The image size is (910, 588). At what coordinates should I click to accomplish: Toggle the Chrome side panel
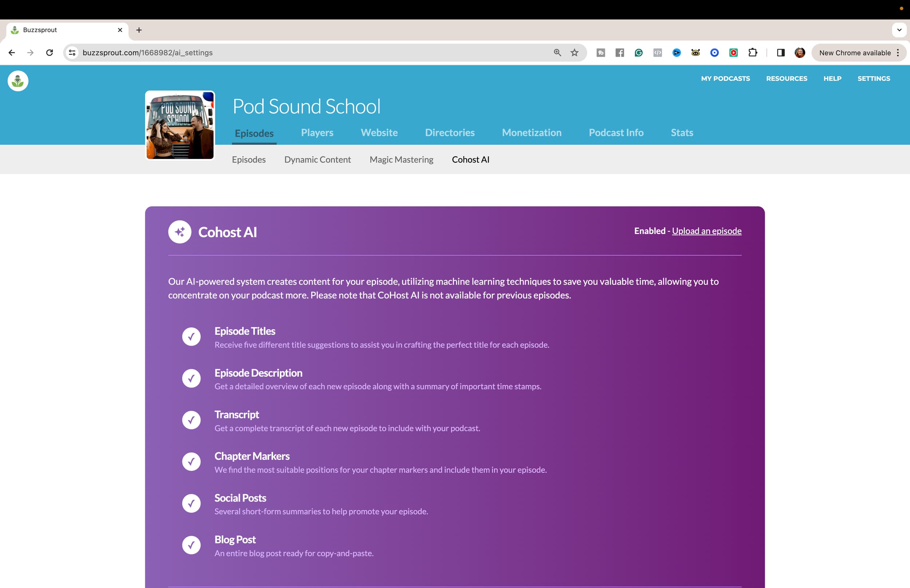pyautogui.click(x=781, y=53)
